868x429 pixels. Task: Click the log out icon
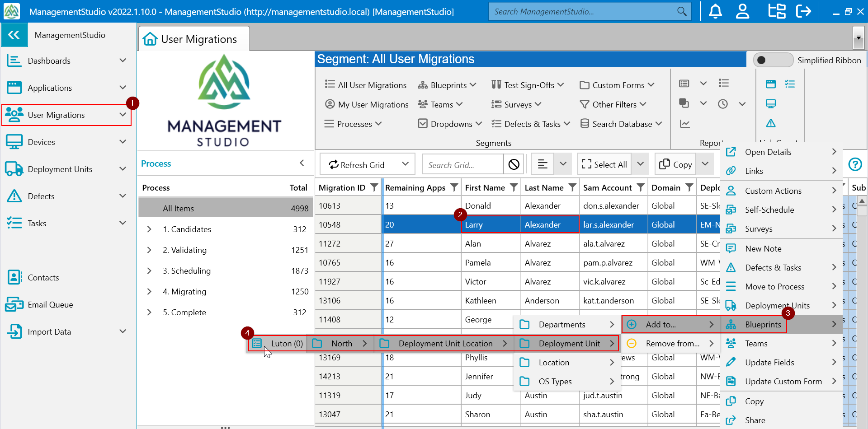tap(803, 11)
